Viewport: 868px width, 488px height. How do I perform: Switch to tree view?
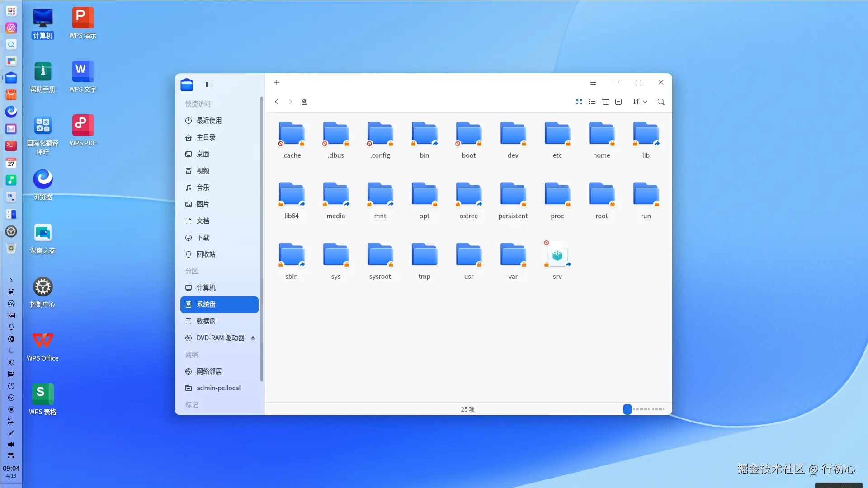pos(605,102)
